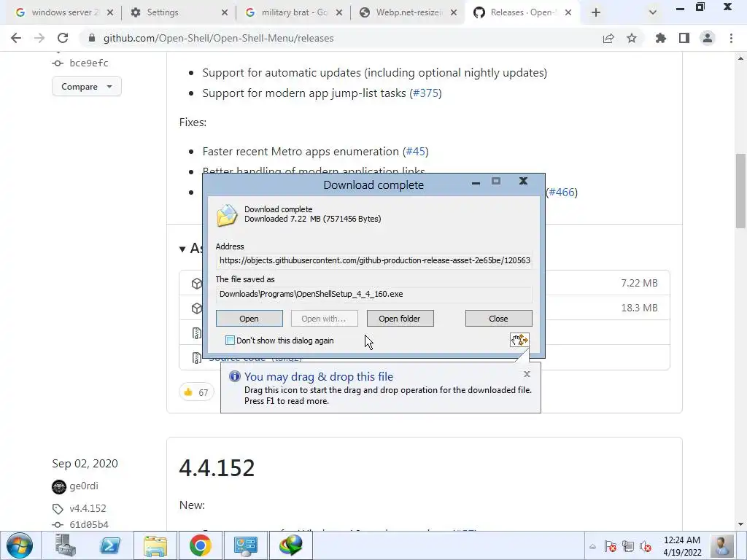Screen dimensions: 747x560
Task: Click the scrollbar down arrow
Action: pos(740,524)
